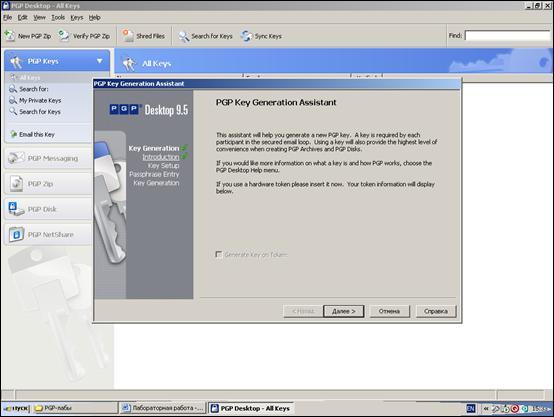Click the Shred Files toolbar icon
This screenshot has height=417, width=554.
coord(128,36)
